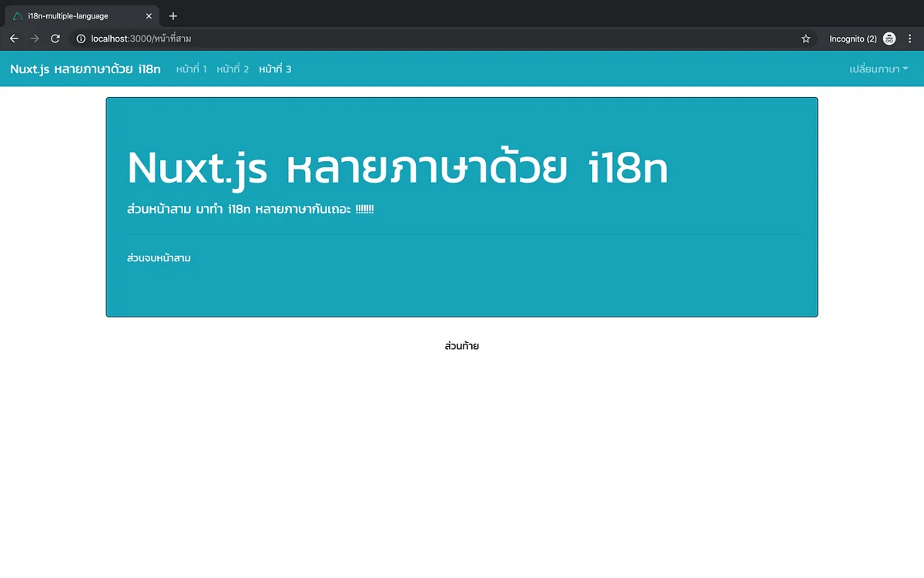Click the Incognito (2) label
This screenshot has width=924, height=578.
[853, 39]
